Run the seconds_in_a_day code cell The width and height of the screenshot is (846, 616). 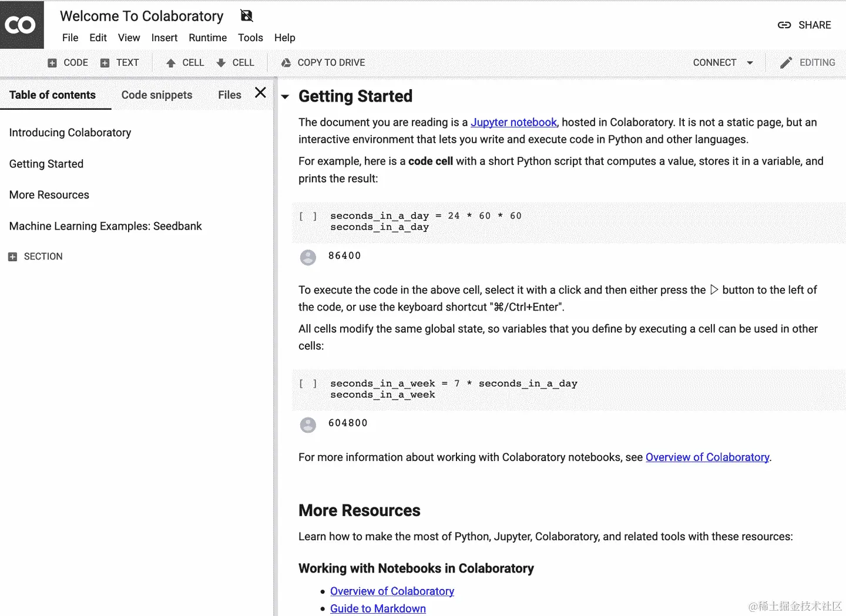[x=308, y=216]
